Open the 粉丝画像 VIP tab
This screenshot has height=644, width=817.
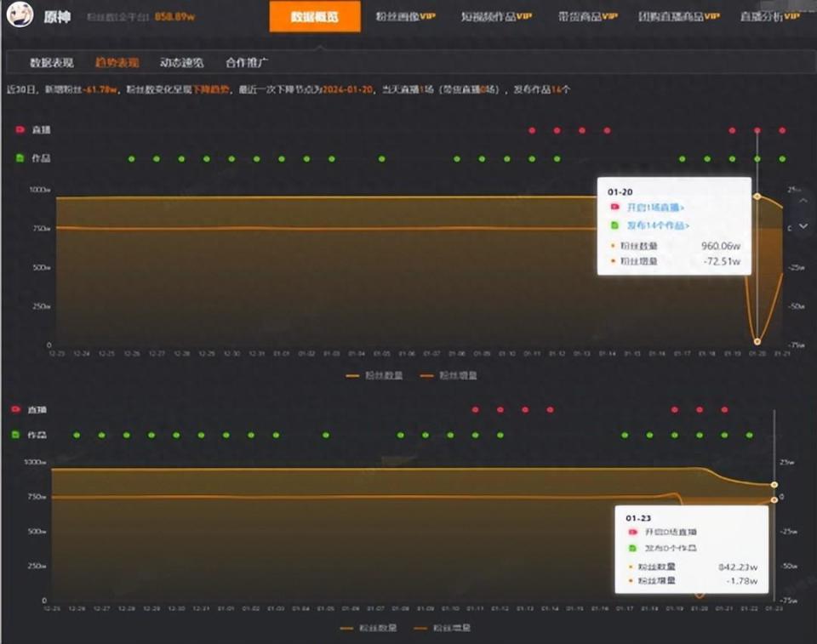[x=405, y=16]
